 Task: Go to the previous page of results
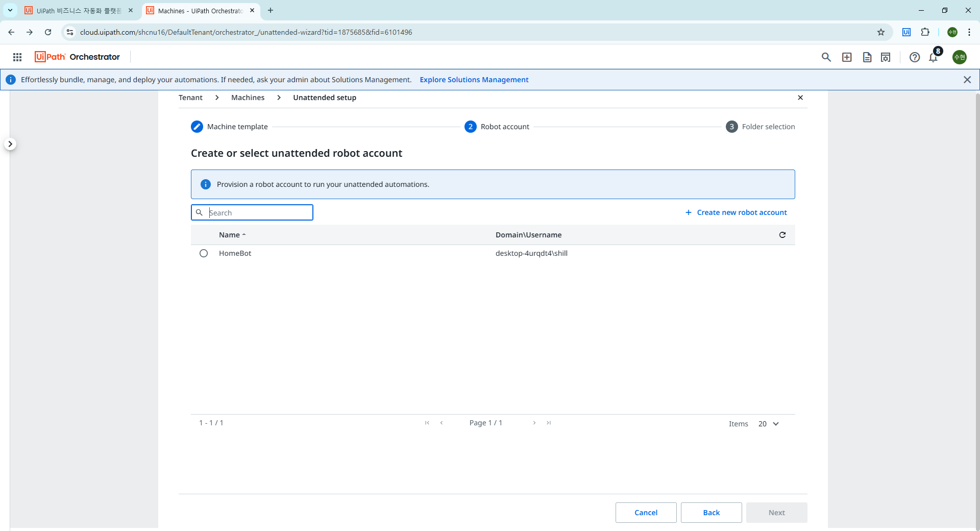click(442, 423)
